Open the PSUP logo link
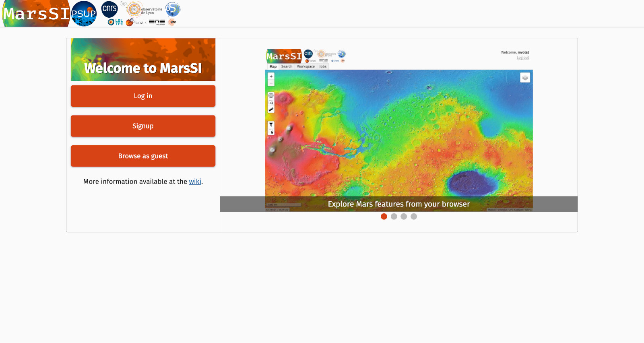The width and height of the screenshot is (644, 343). click(x=84, y=14)
